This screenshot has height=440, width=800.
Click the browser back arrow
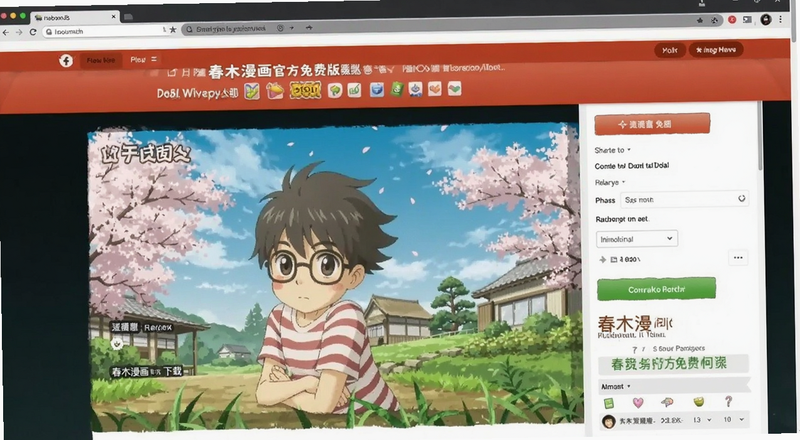[6, 32]
